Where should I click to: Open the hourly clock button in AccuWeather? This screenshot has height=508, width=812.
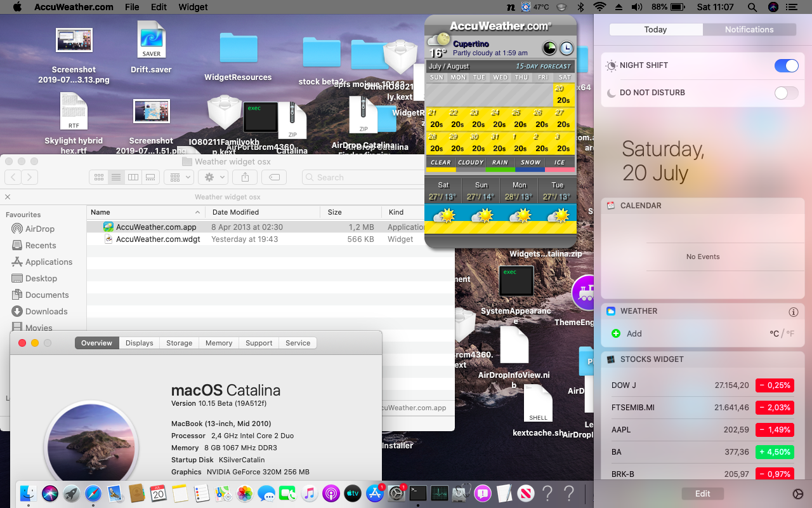(x=566, y=48)
